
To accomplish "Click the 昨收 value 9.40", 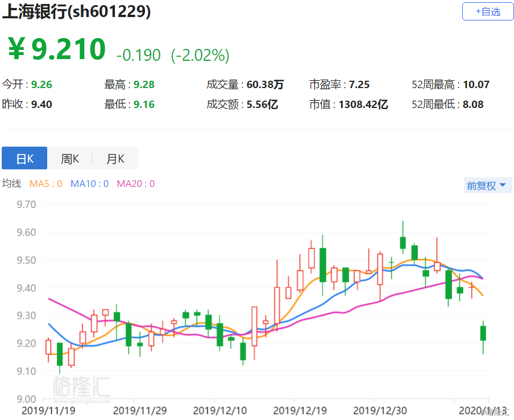I will tap(42, 105).
